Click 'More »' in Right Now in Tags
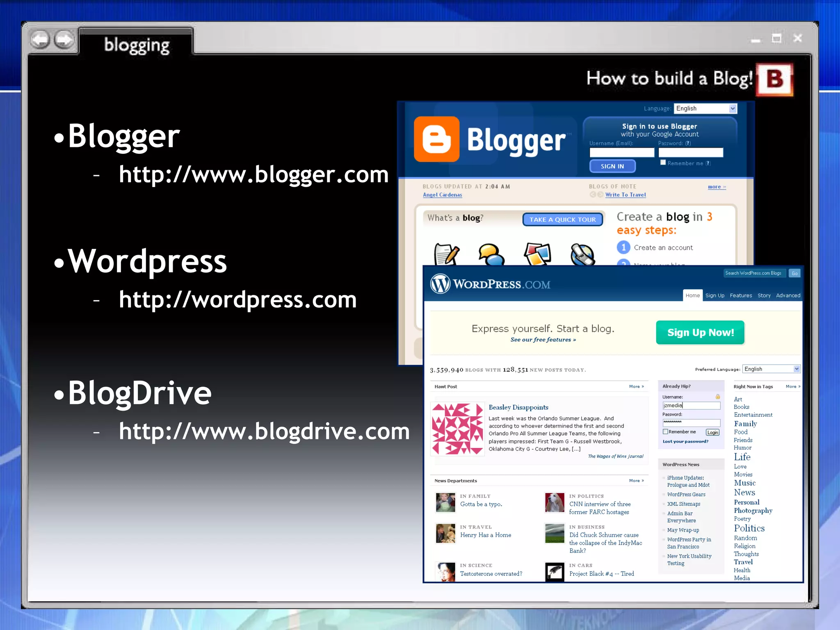 pos(793,386)
